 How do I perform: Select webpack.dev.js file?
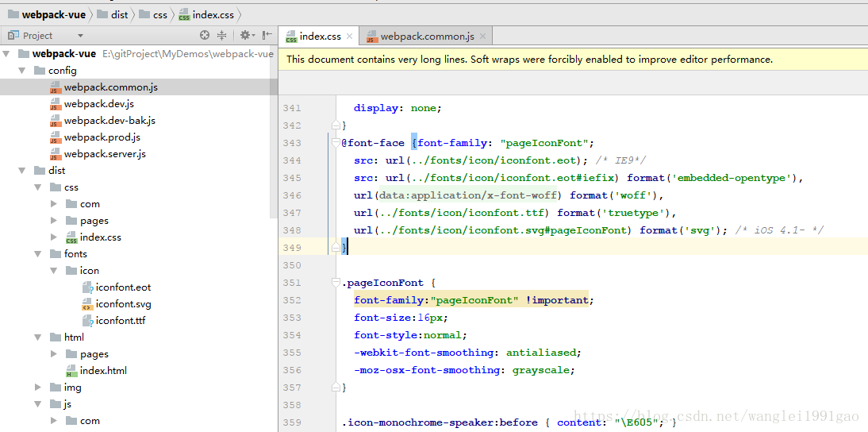pos(99,103)
